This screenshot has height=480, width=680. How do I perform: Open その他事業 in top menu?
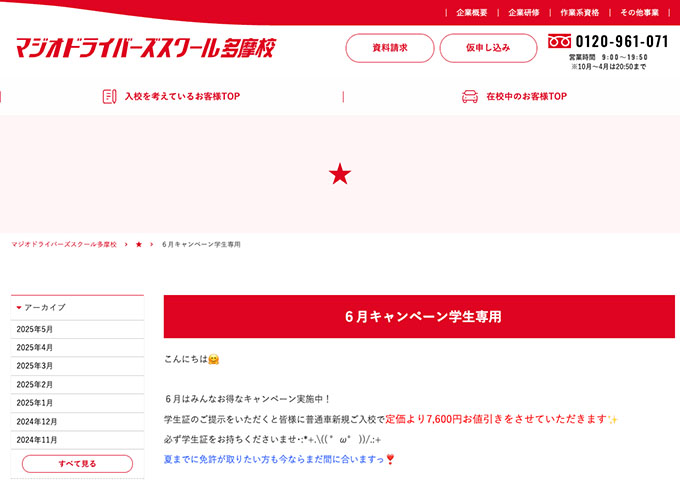point(639,13)
